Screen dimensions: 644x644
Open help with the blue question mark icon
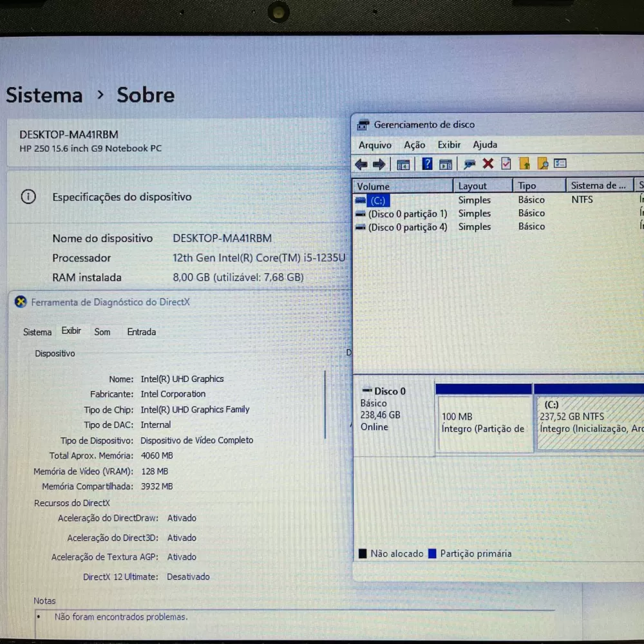pos(427,164)
